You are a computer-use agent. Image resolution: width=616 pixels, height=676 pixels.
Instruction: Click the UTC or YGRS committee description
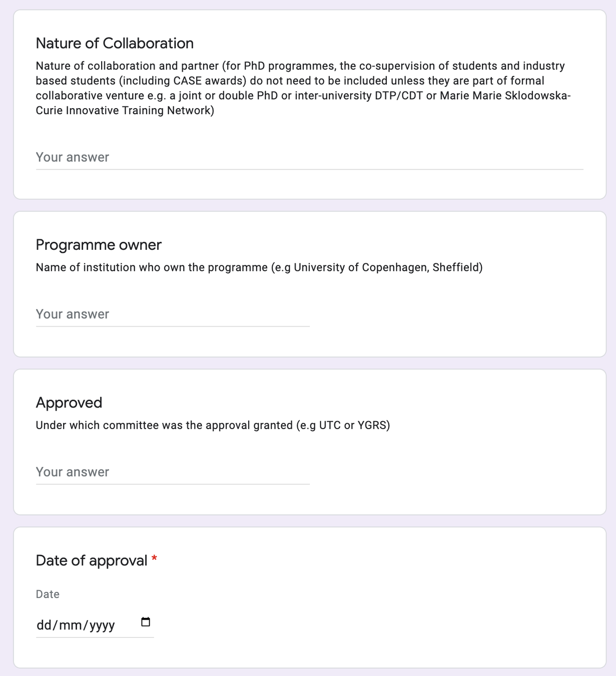pyautogui.click(x=213, y=425)
